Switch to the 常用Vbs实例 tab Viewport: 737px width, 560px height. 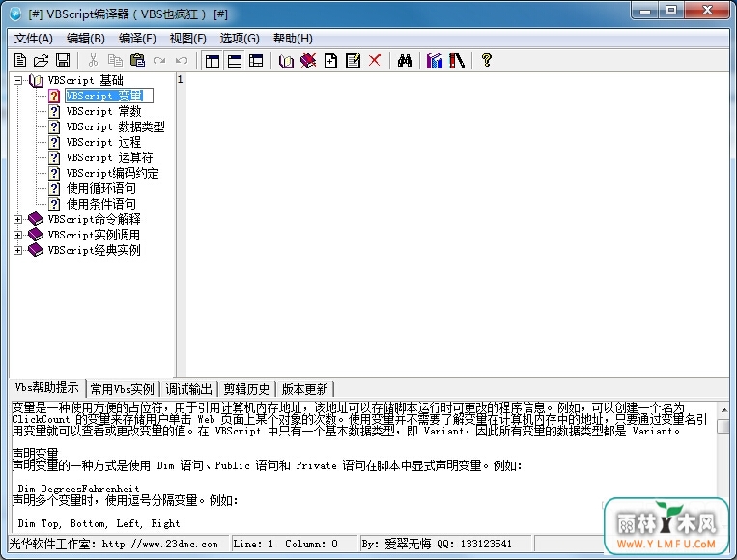[123, 389]
